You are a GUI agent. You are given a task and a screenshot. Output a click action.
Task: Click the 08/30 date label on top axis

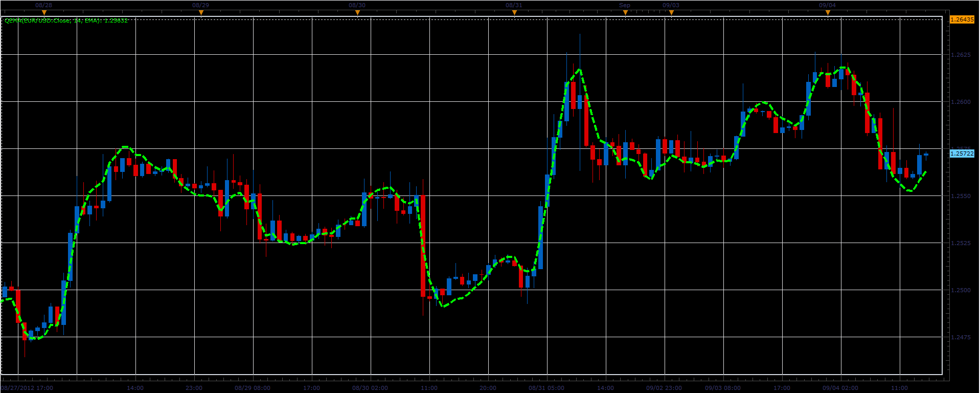click(x=357, y=5)
